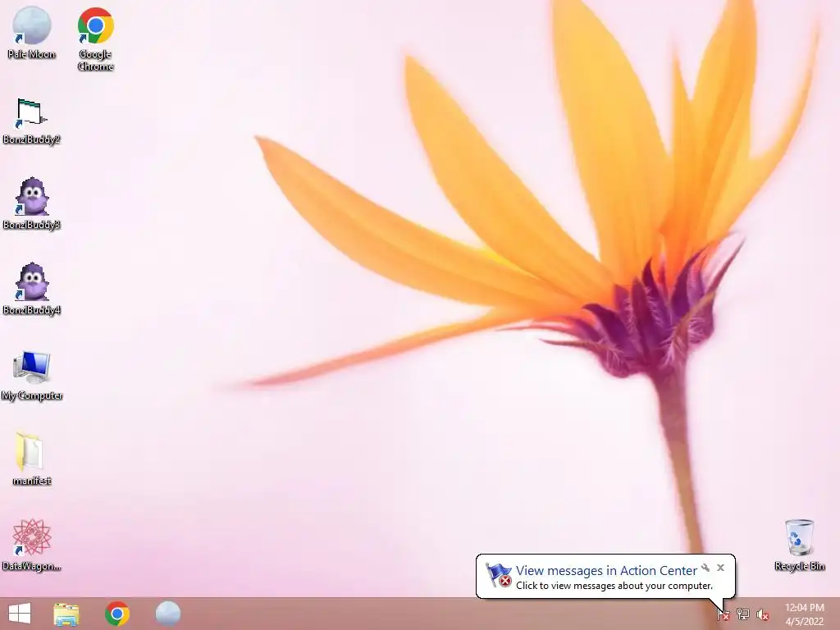The image size is (840, 630).
Task: Click the Action Center flag tray icon
Action: (724, 614)
